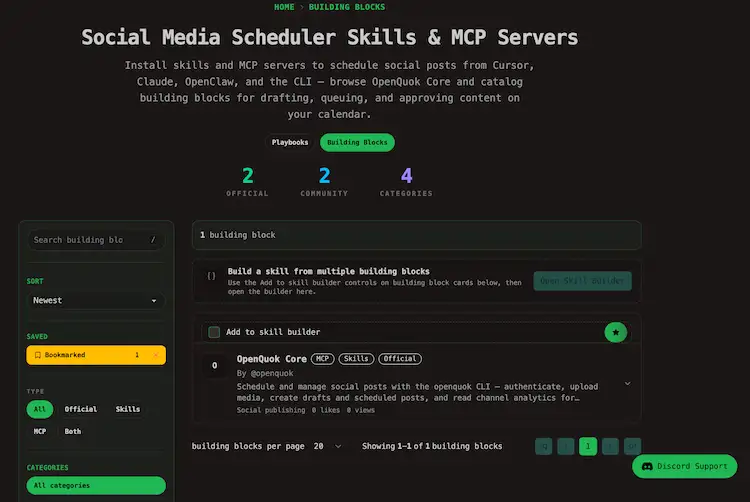Screen dimensions: 750x502
Task: Toggle the Bookmarked saved filter
Action: click(96, 355)
